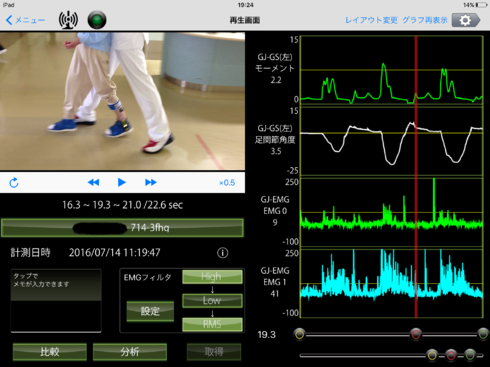Select the yellow start knob on upper slider
Screen dimensions: 490x367
click(300, 334)
